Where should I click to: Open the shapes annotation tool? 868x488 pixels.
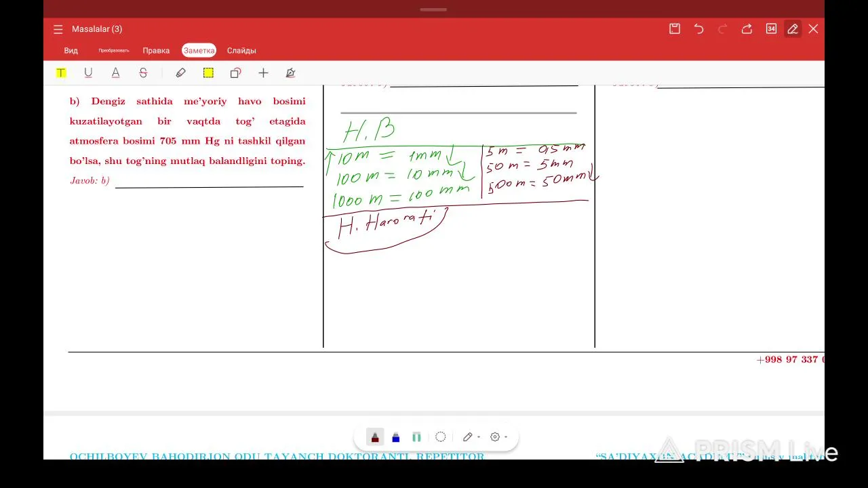[x=235, y=73]
